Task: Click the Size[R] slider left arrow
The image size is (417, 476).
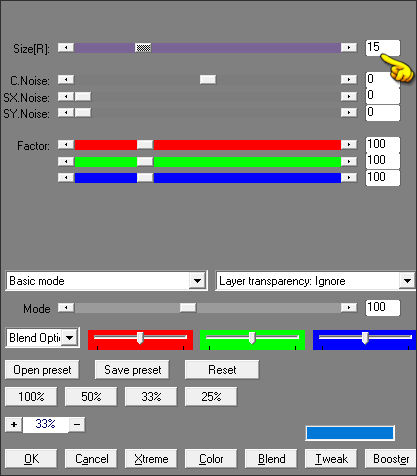Action: 66,48
